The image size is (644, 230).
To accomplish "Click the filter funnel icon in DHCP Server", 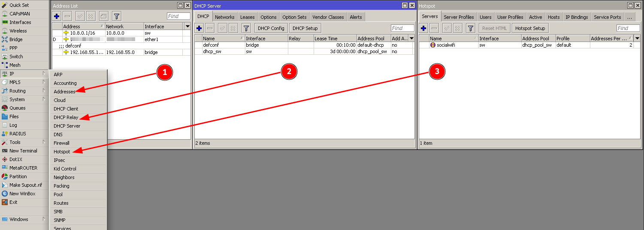I will coord(246,28).
